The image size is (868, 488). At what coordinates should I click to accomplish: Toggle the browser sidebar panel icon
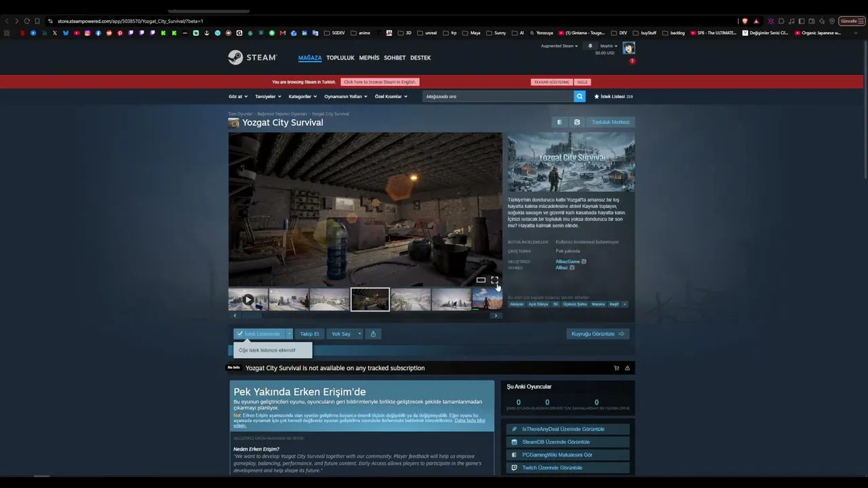[802, 21]
